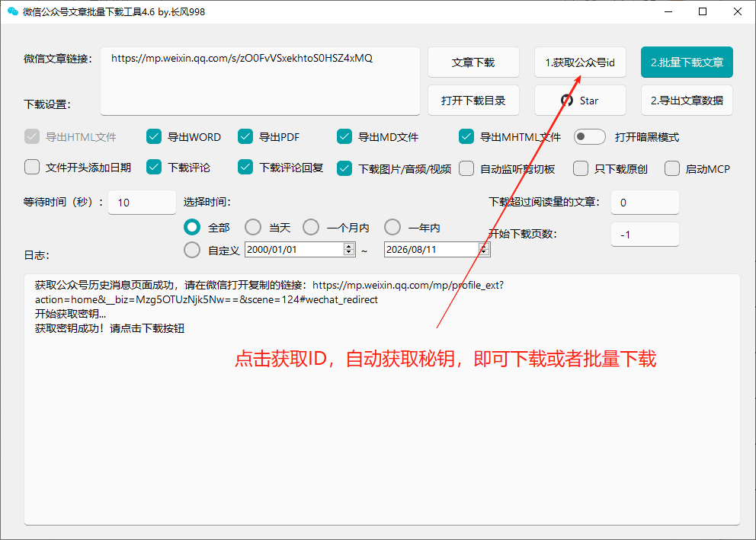This screenshot has height=540, width=756.
Task: Click the log line 开始获取密钥...
Action: point(70,314)
